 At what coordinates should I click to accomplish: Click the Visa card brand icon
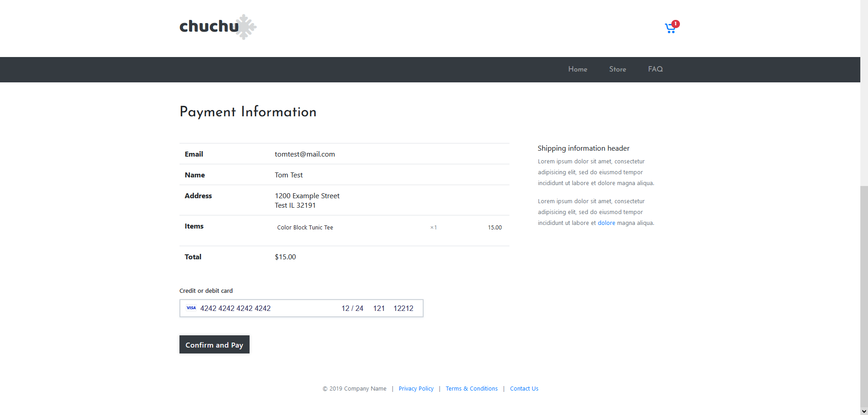pos(191,308)
